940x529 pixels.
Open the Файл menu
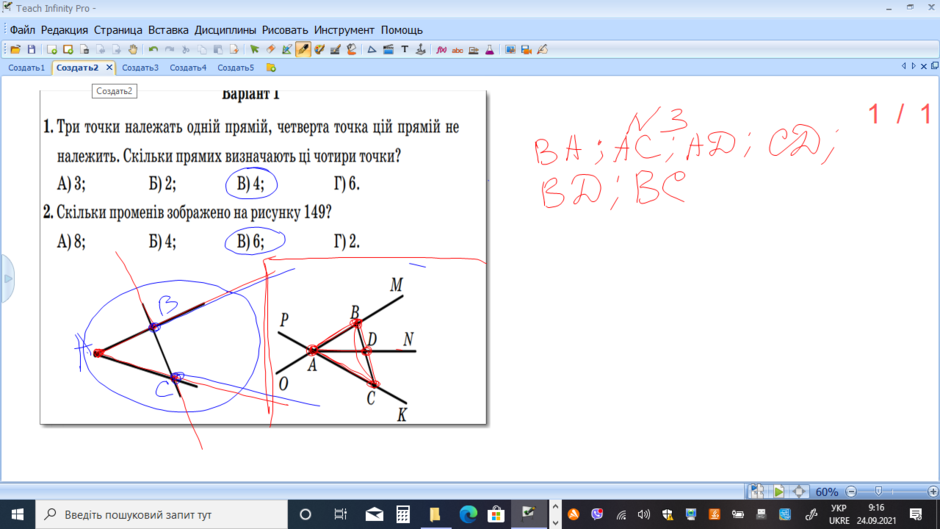22,30
